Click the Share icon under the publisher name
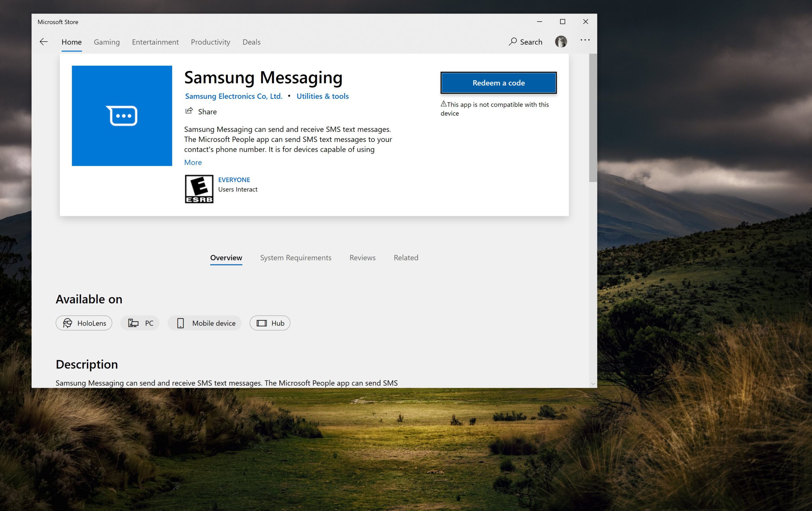 point(189,111)
